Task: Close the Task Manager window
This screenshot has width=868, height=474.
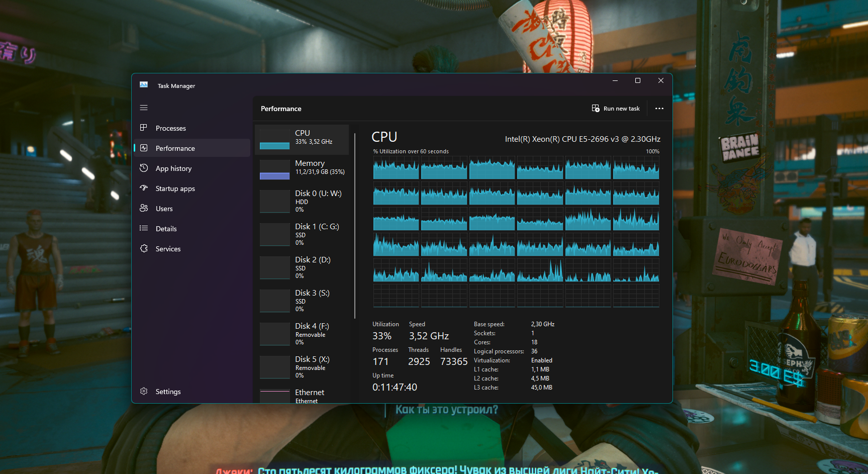Action: [x=661, y=81]
